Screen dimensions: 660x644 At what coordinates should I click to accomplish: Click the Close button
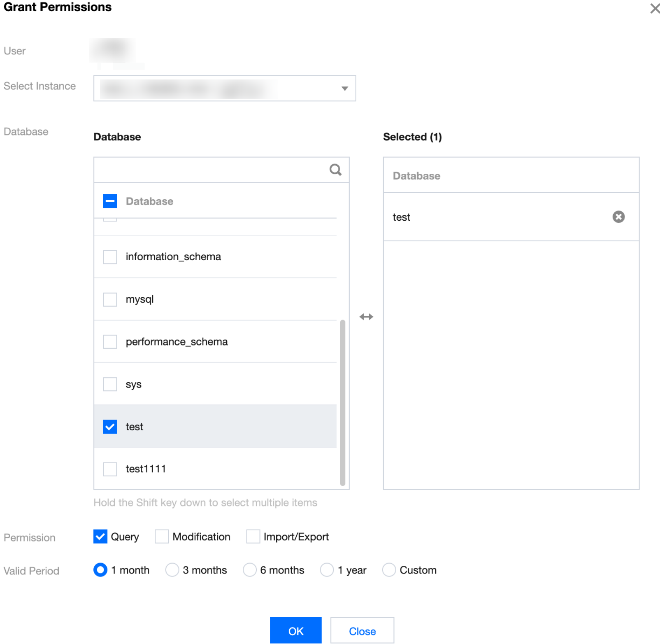click(362, 630)
